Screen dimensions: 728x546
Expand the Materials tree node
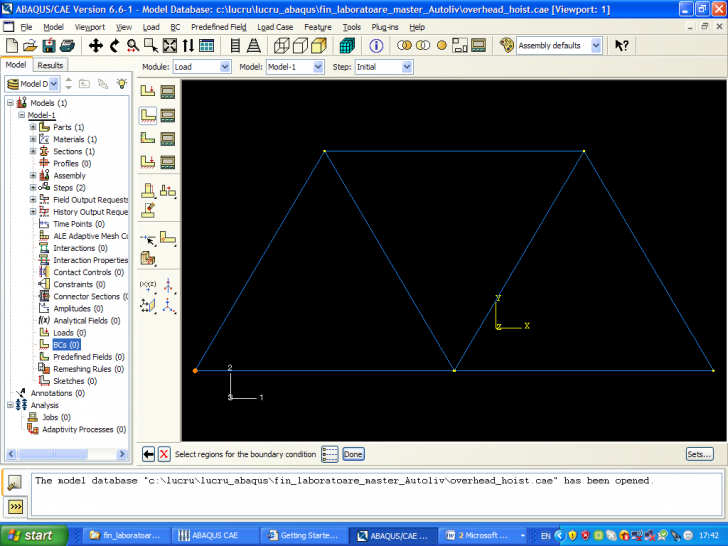(33, 139)
